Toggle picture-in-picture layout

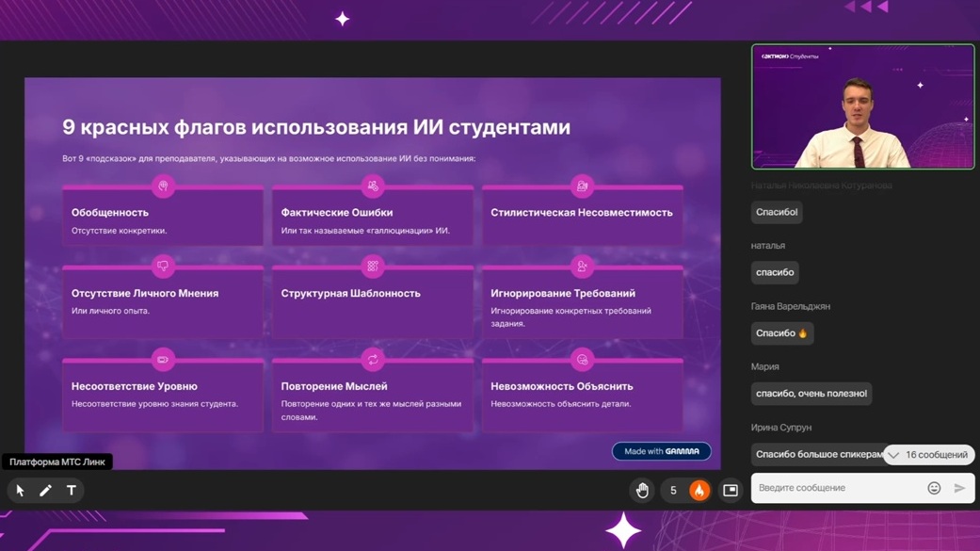[731, 491]
